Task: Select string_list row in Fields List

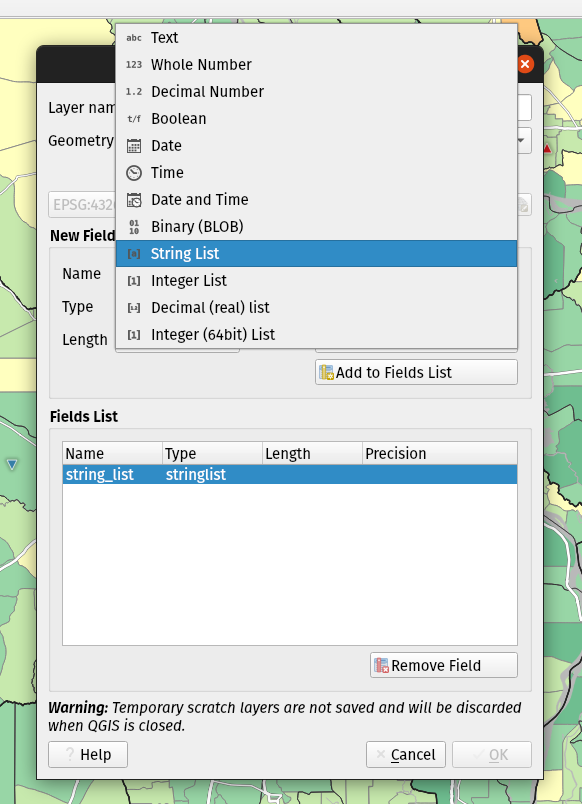Action: [290, 474]
